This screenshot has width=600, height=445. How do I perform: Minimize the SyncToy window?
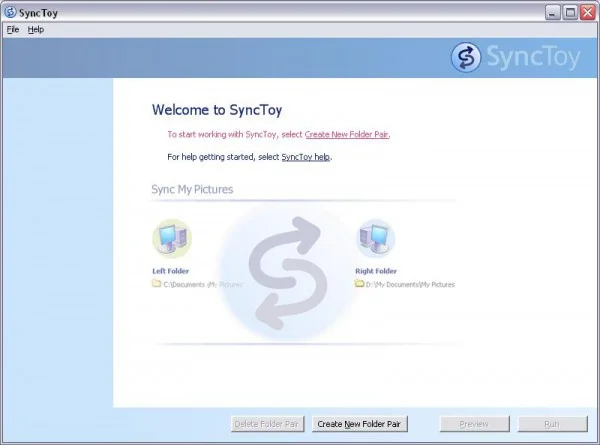pyautogui.click(x=552, y=13)
